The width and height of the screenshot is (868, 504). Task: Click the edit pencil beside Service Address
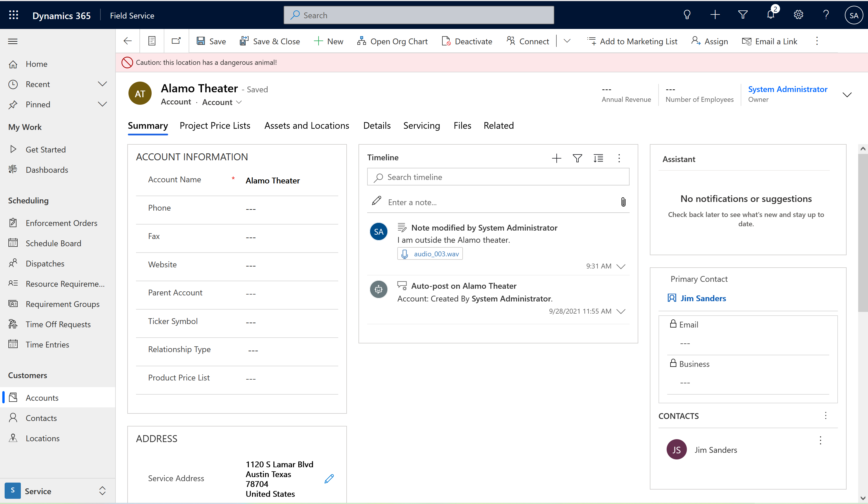329,479
